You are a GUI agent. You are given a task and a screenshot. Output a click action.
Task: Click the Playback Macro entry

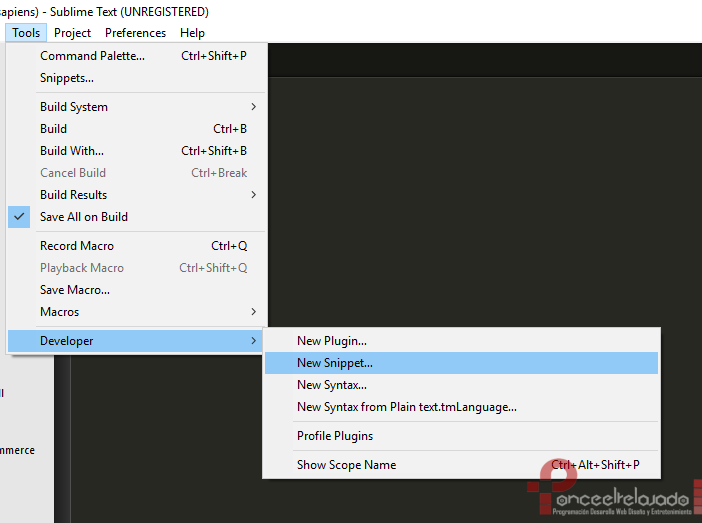coord(137,268)
